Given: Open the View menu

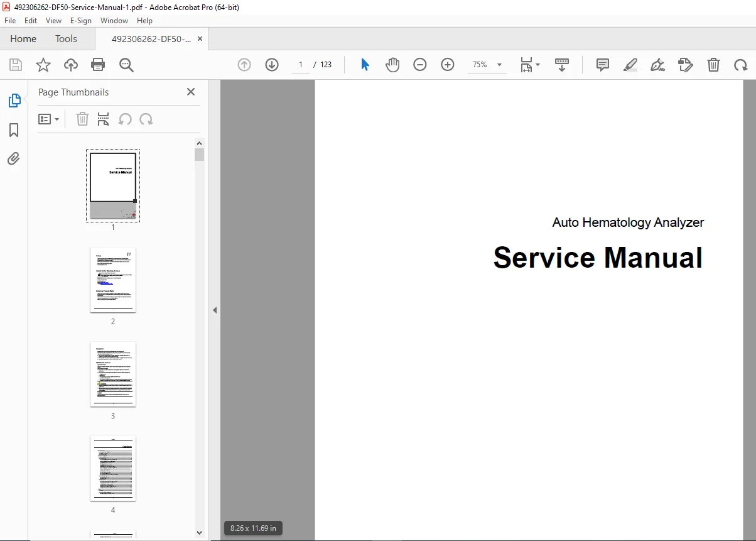Looking at the screenshot, I should pos(54,21).
